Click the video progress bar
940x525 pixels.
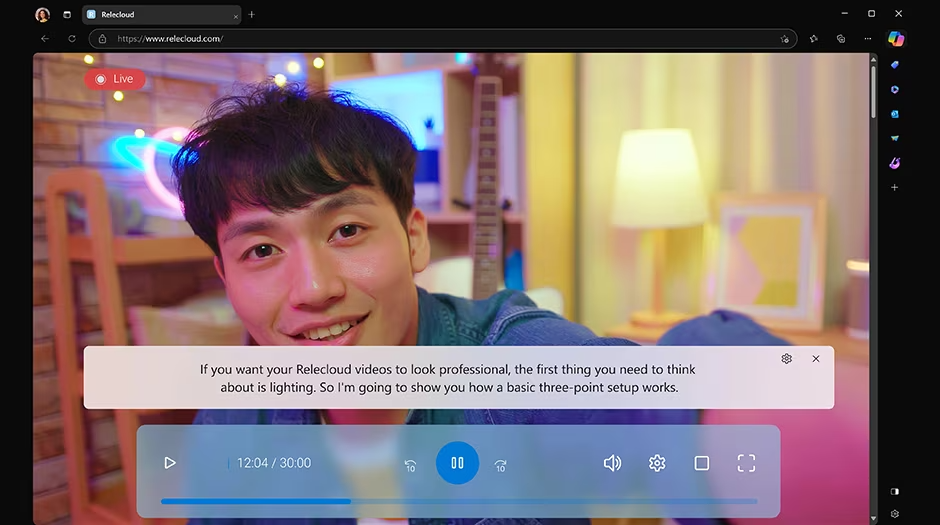click(458, 501)
